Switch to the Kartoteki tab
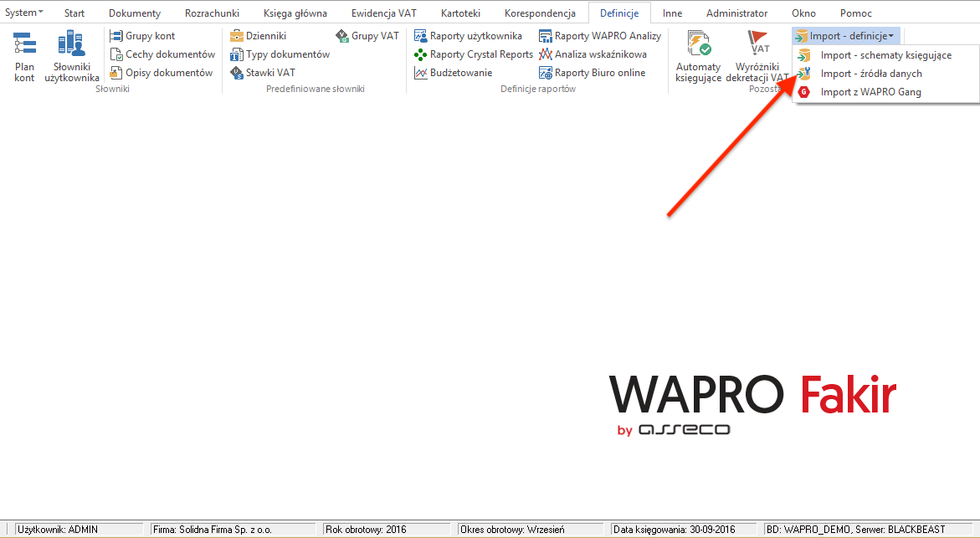The image size is (980, 538). [x=459, y=13]
